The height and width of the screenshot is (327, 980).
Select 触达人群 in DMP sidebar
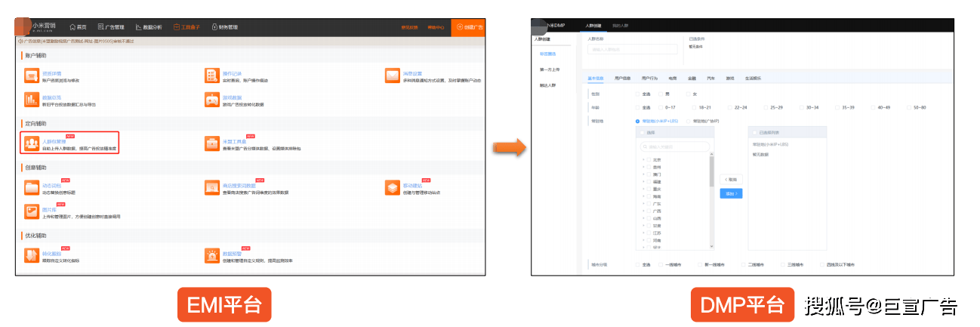tap(547, 86)
